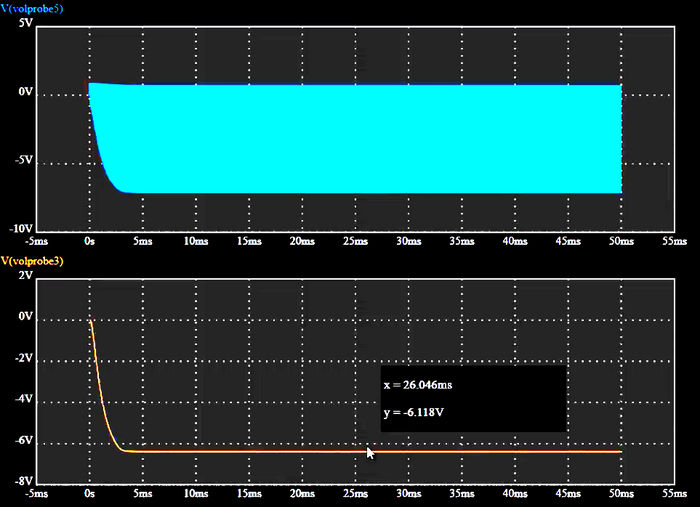
Task: Click the -8V axis label on lower plot
Action: point(24,482)
